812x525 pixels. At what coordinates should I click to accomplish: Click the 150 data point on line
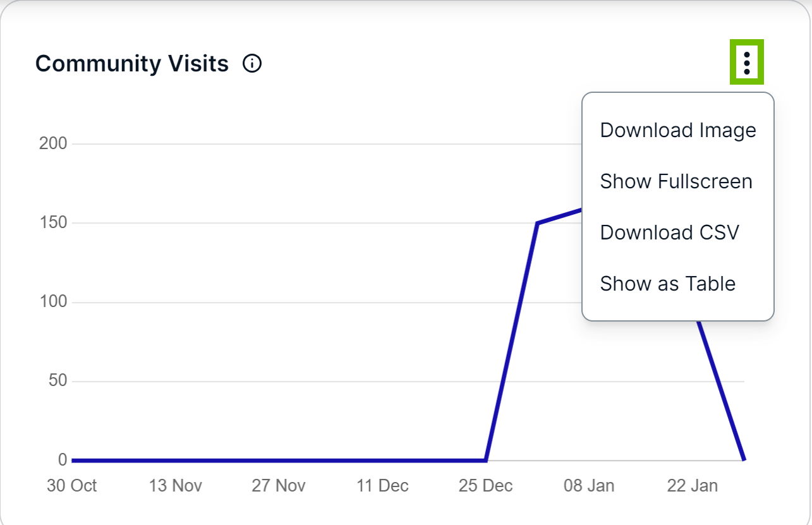(537, 223)
